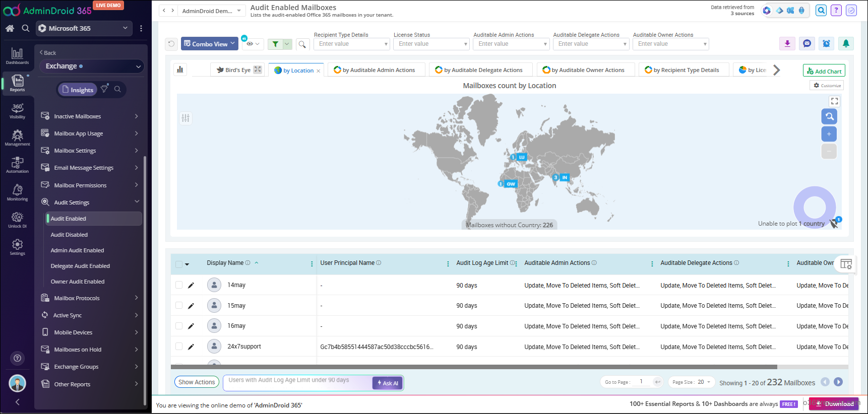Select Audit Disabled report
868x414 pixels.
click(69, 235)
